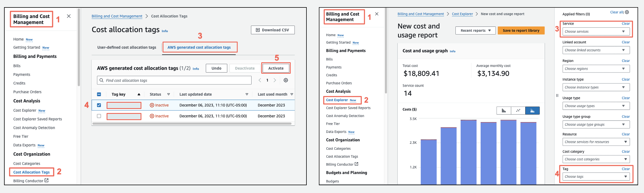Screen dimensions: 644x193
Task: Click Inactive status icon on the unchecked tag row
Action: (x=152, y=116)
